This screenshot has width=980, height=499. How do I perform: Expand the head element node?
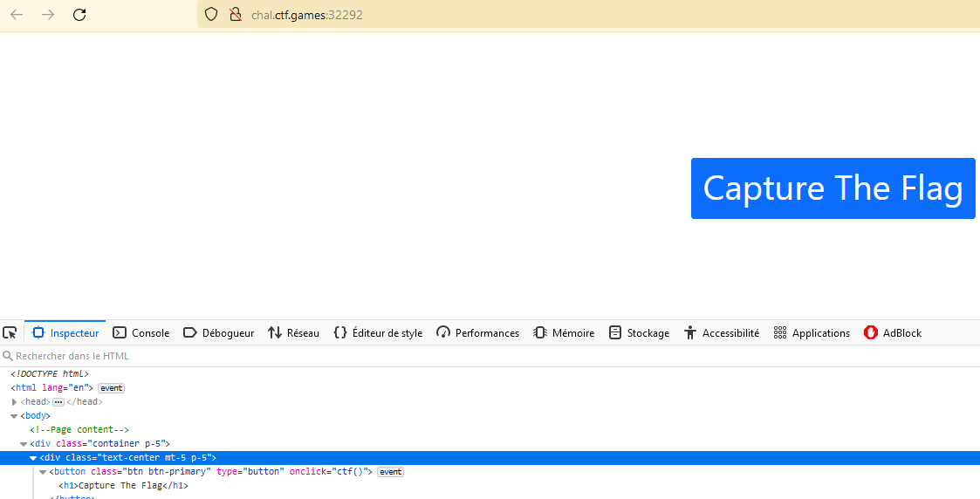tap(14, 402)
